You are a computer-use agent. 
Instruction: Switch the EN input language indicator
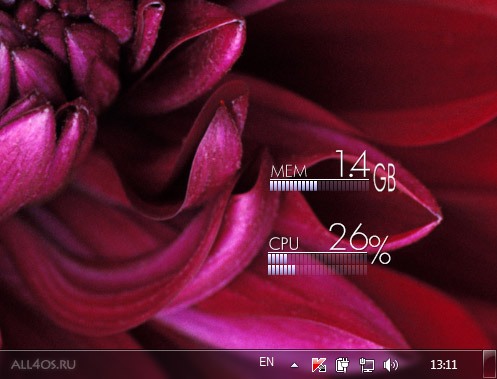point(266,362)
